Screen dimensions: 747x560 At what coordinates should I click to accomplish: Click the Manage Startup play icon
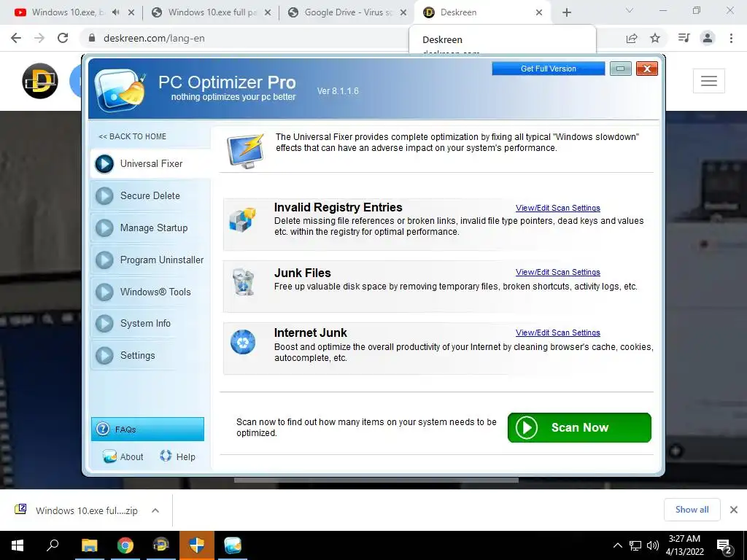(x=104, y=228)
